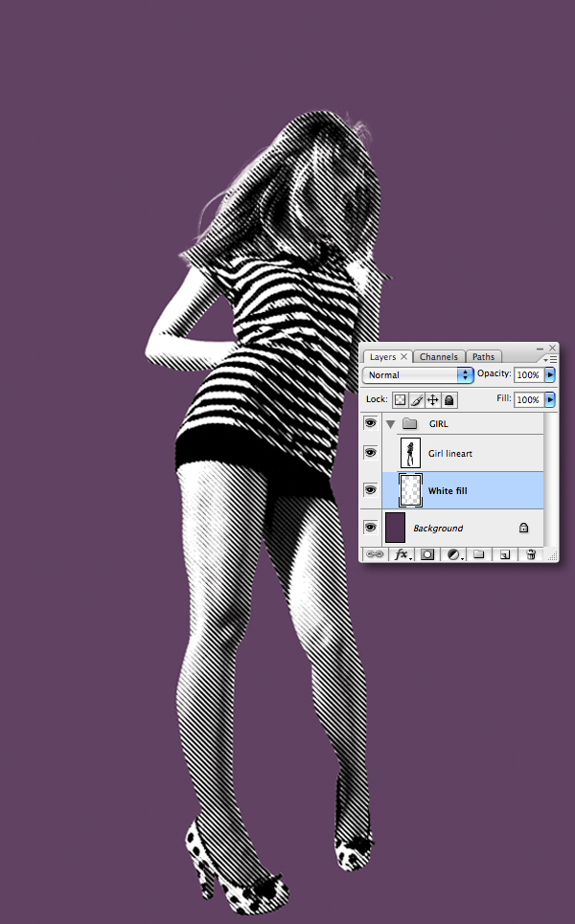Image resolution: width=575 pixels, height=924 pixels.
Task: Open the Layers panel options menu
Action: click(551, 359)
